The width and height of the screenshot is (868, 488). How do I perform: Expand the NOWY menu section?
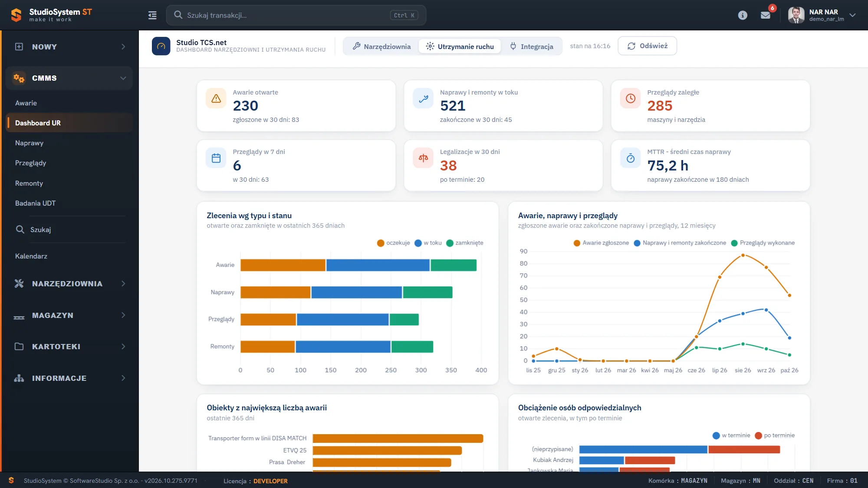[69, 47]
